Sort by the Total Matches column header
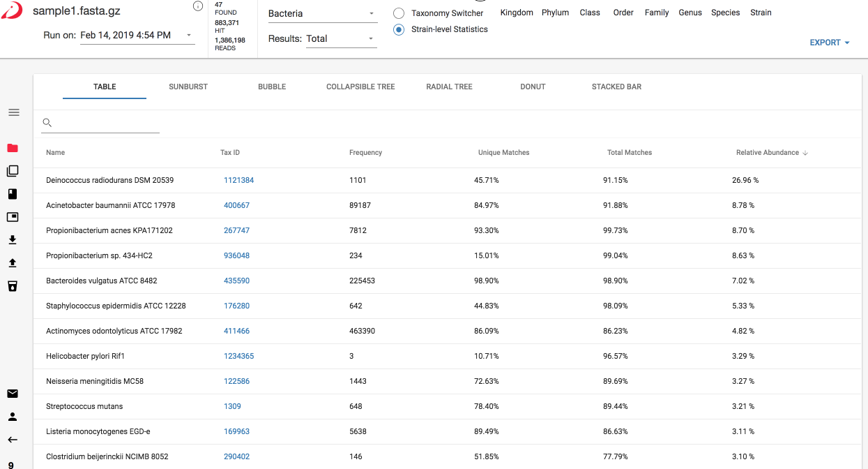This screenshot has width=868, height=469. click(x=630, y=153)
